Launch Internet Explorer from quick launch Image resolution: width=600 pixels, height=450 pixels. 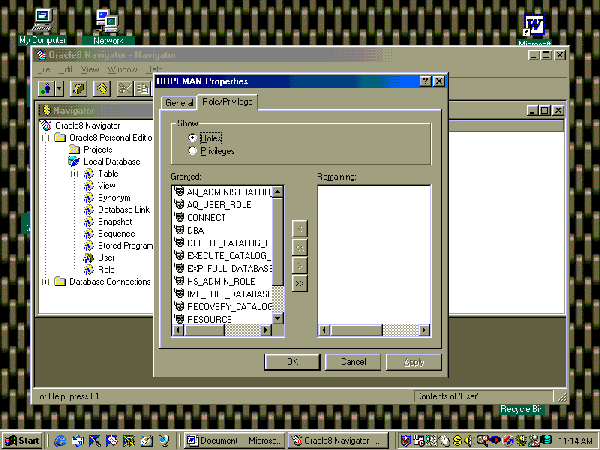click(x=60, y=441)
